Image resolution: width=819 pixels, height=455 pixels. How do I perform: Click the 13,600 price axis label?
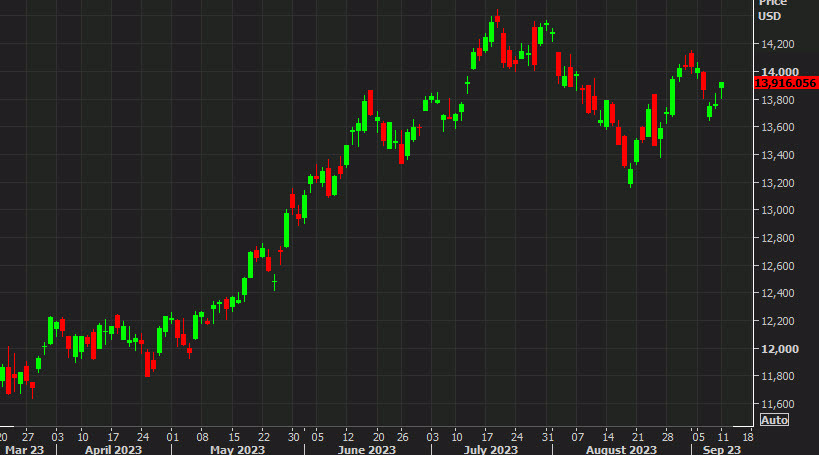click(x=778, y=127)
